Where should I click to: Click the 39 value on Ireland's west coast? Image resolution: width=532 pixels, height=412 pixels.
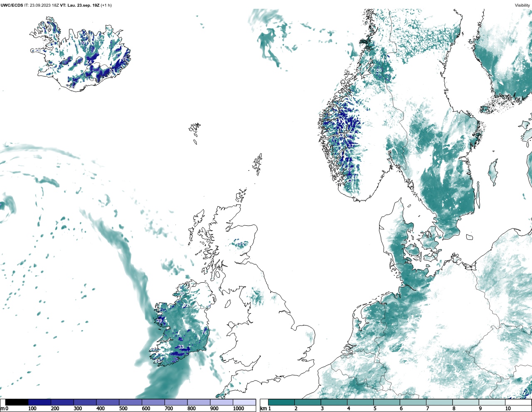pyautogui.click(x=159, y=321)
